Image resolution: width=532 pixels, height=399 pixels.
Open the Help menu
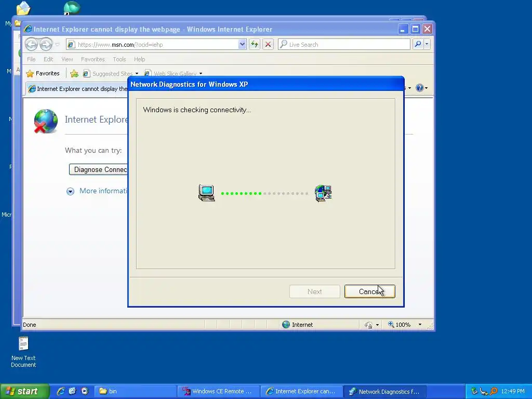point(139,59)
